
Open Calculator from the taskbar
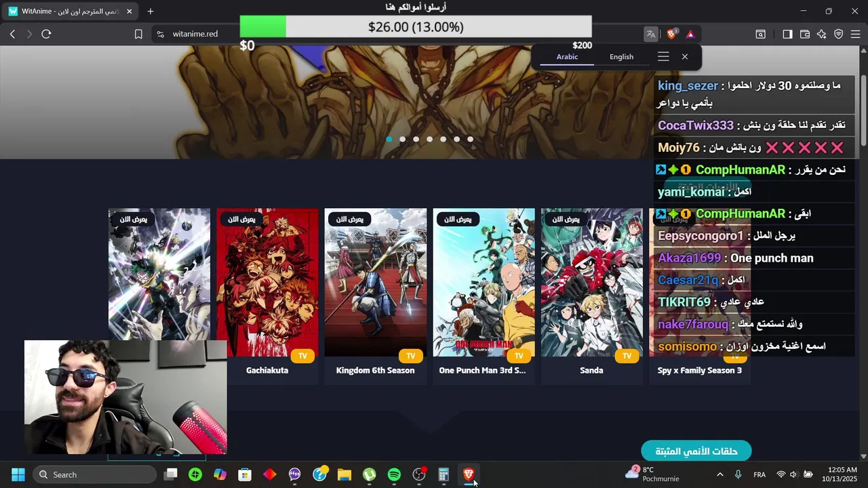(x=443, y=474)
